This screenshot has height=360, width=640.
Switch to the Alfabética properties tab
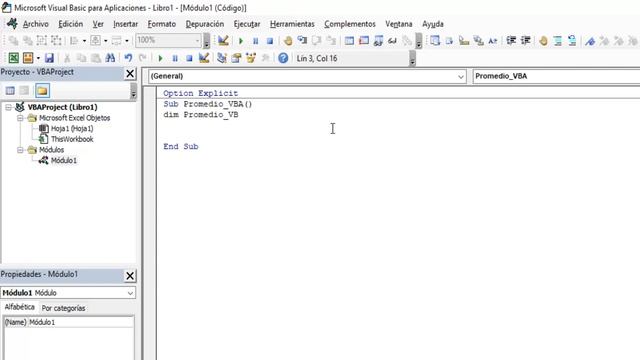20,307
